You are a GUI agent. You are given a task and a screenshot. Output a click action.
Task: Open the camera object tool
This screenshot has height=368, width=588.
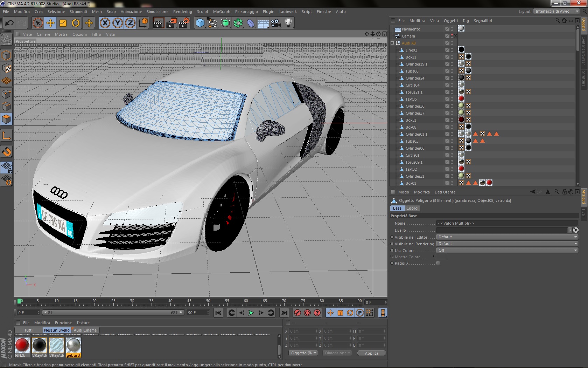[x=275, y=23]
